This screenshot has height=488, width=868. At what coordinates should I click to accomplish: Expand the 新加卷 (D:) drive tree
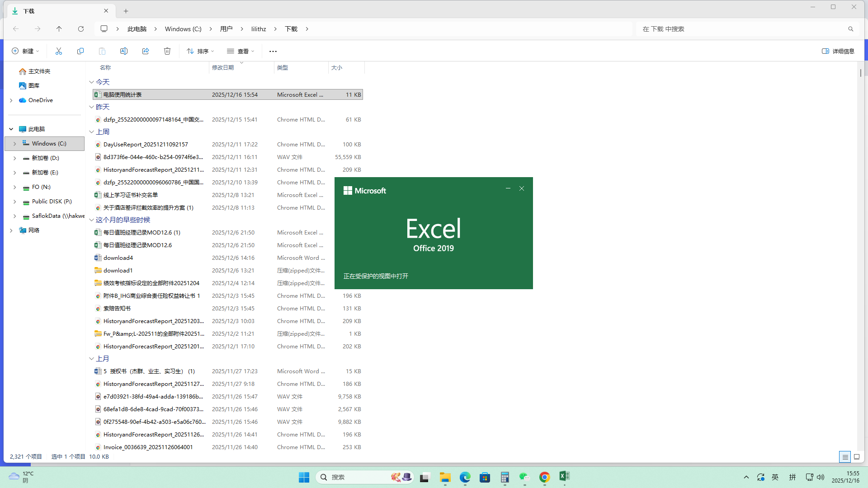15,158
